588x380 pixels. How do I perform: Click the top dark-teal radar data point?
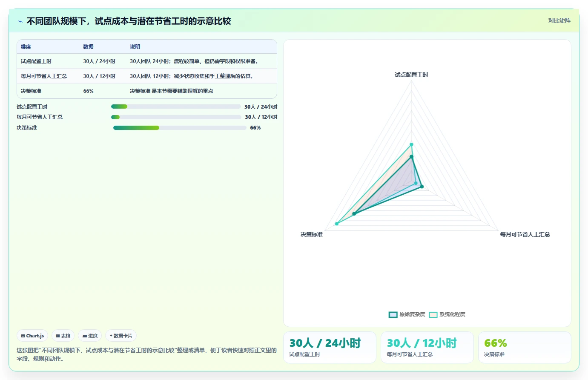pyautogui.click(x=411, y=157)
